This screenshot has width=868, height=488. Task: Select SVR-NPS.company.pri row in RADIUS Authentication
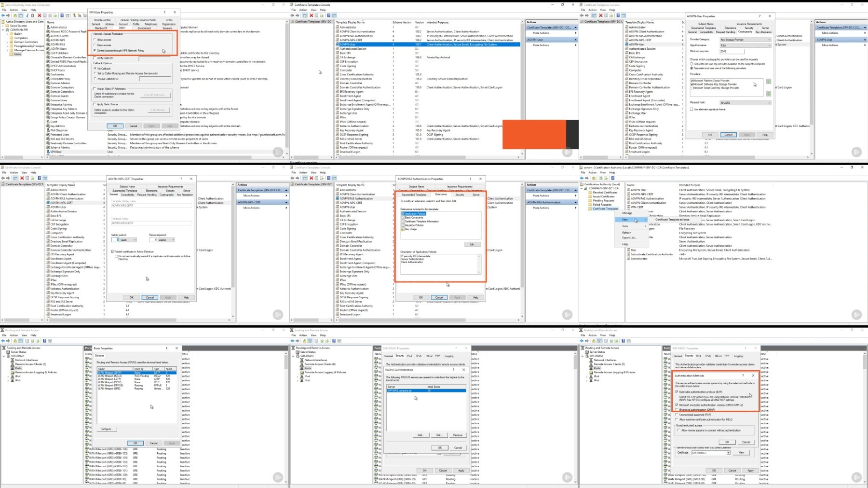(426, 390)
